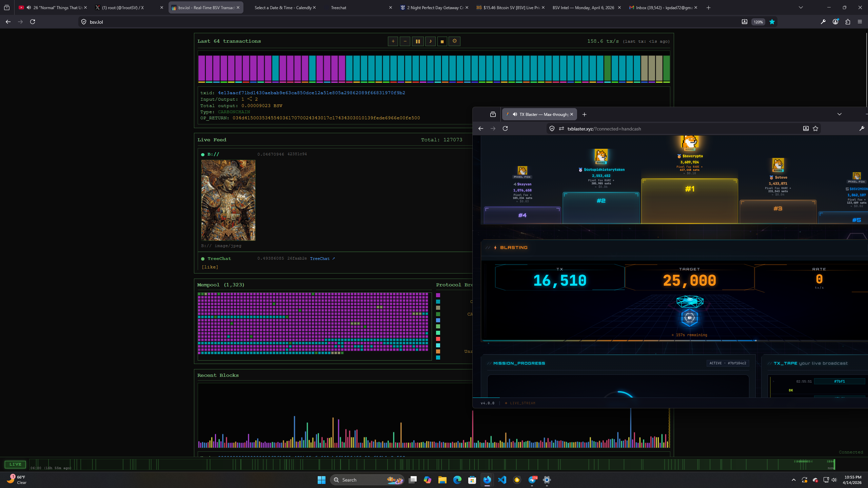The height and width of the screenshot is (488, 868).
Task: Pause the bsv.lol transaction stream
Action: point(418,41)
